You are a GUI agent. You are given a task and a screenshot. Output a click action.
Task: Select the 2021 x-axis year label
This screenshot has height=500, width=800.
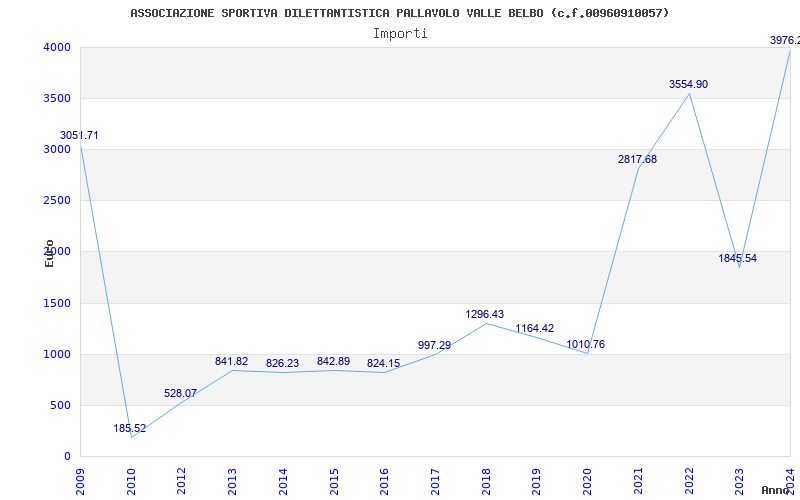pyautogui.click(x=638, y=482)
